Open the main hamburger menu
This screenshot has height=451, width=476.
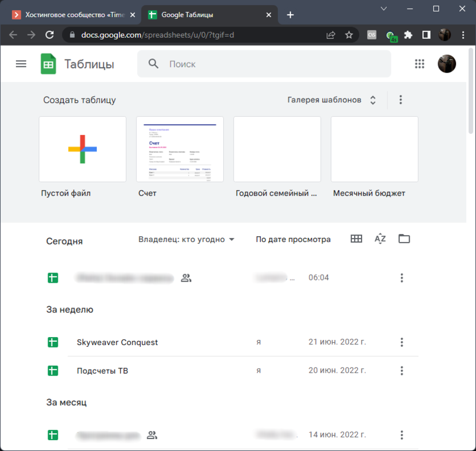pos(21,64)
